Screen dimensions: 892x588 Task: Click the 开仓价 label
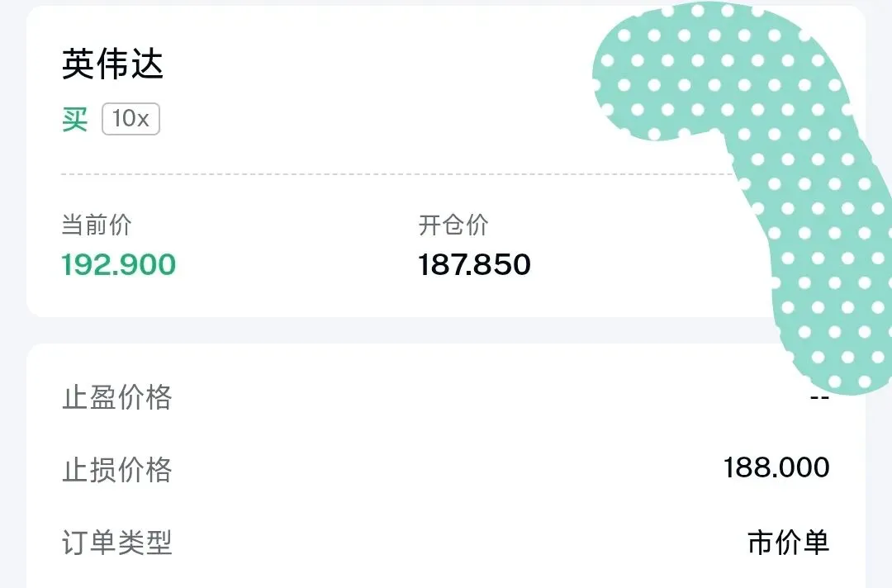453,225
